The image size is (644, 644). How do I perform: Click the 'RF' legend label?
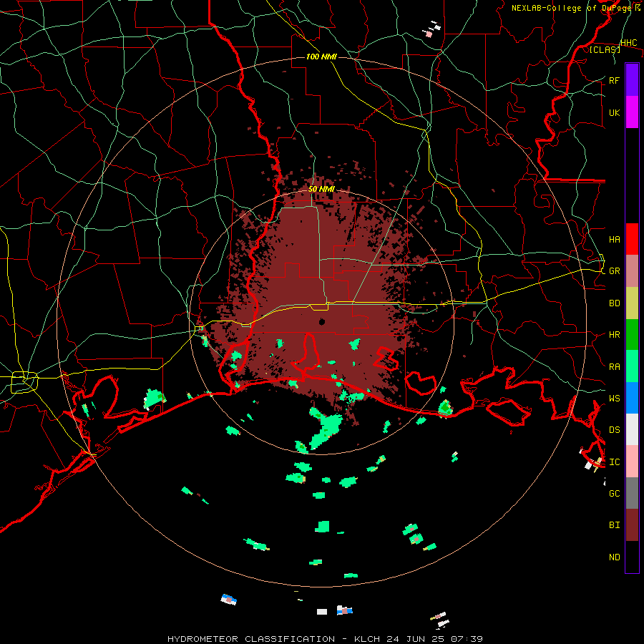(614, 80)
